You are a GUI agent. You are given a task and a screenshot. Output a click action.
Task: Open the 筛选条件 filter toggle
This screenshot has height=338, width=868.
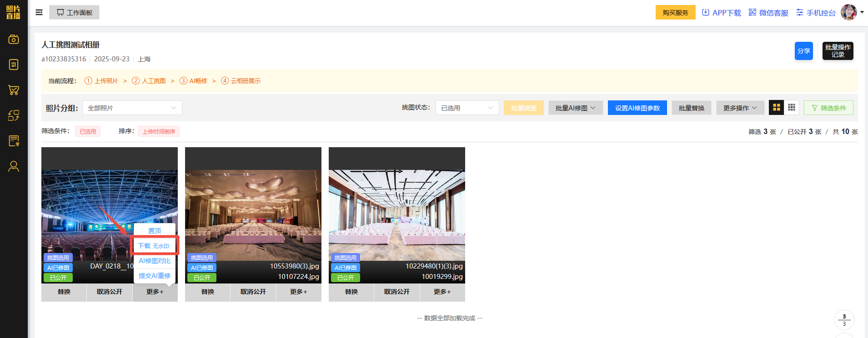click(828, 108)
